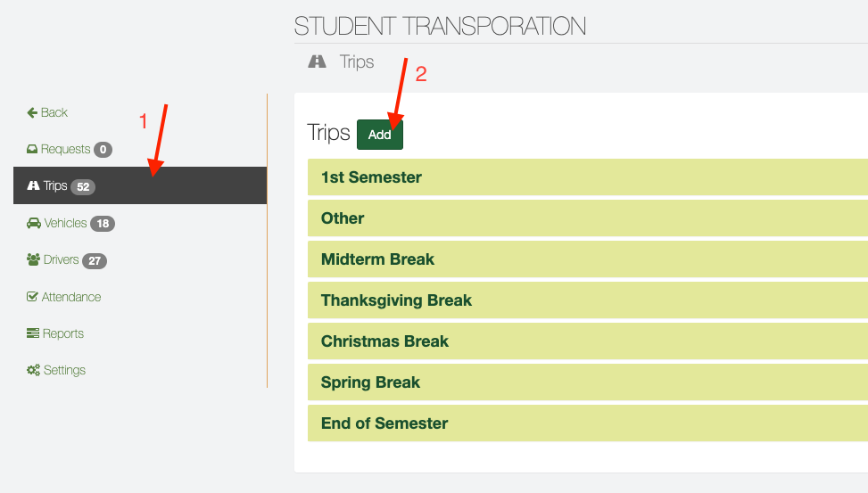
Task: Open the Vehicles menu item
Action: pyautogui.click(x=65, y=223)
